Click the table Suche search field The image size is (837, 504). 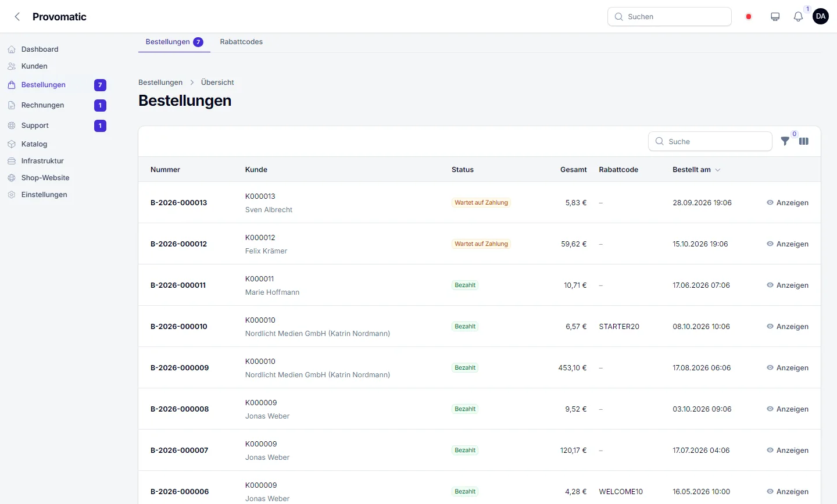(710, 141)
